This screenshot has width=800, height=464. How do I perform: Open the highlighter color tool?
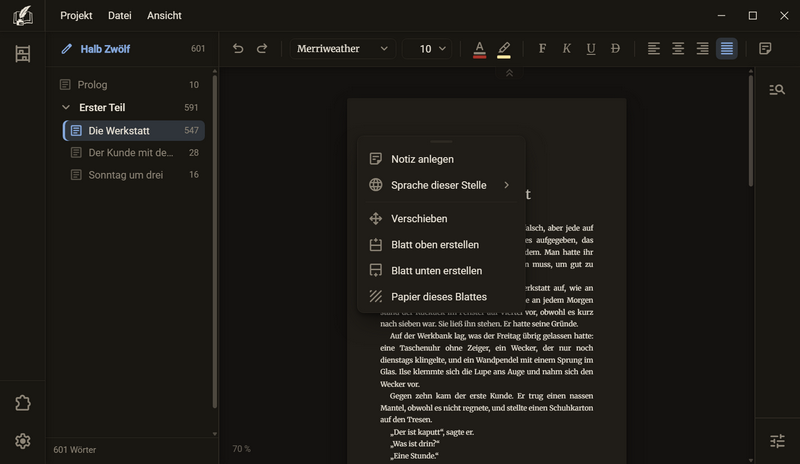click(x=504, y=50)
